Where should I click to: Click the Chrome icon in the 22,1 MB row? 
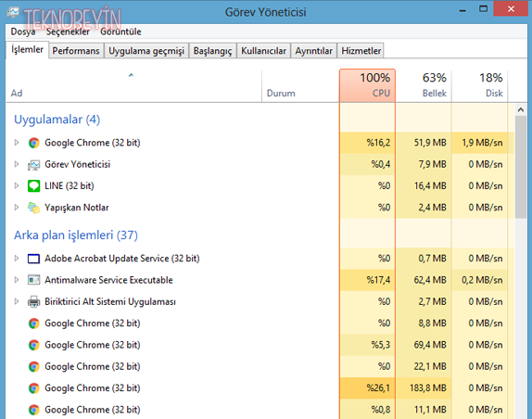(x=33, y=366)
